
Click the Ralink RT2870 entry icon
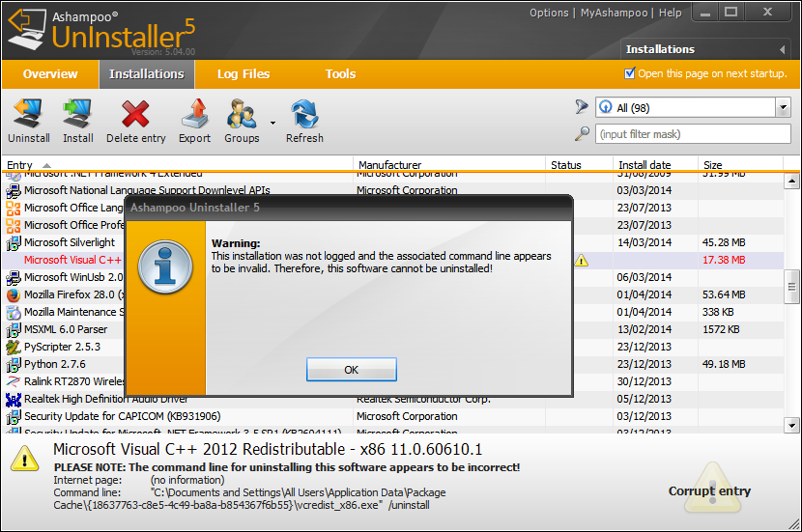click(x=14, y=381)
